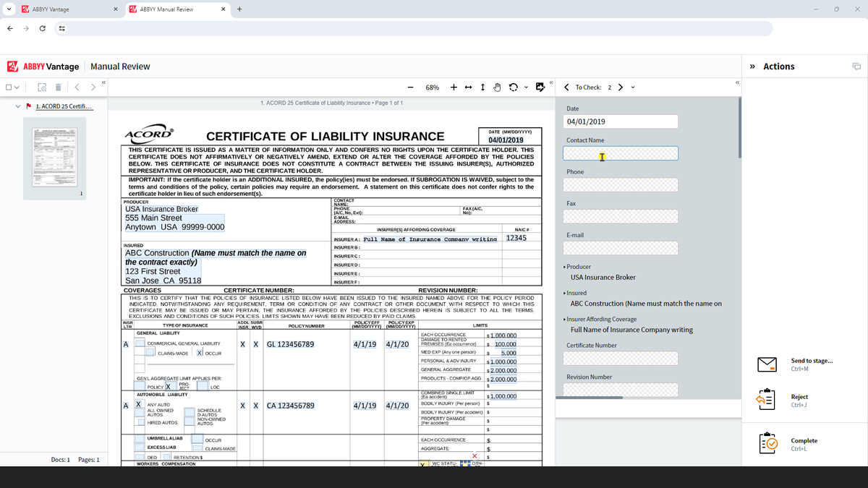The height and width of the screenshot is (488, 868).
Task: Open the To Check filter dropdown
Action: 633,87
